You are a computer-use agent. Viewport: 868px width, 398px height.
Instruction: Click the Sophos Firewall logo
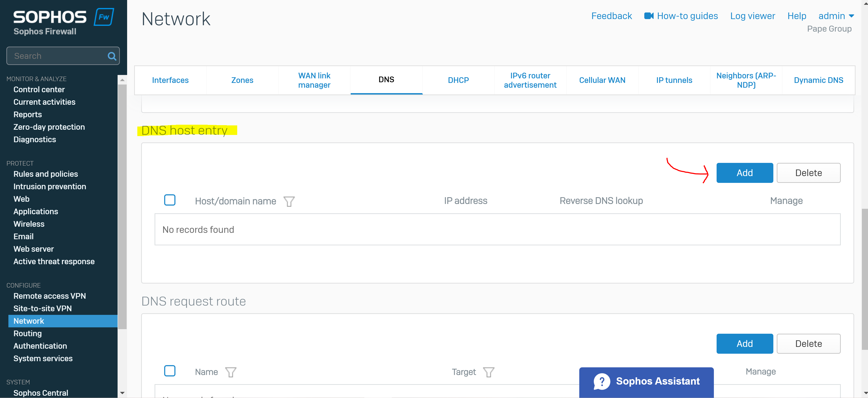click(63, 22)
